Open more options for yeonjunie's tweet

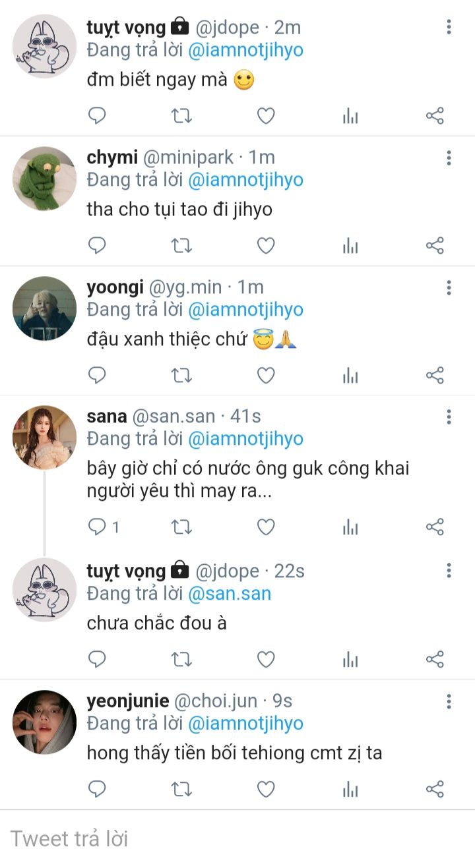click(x=449, y=701)
